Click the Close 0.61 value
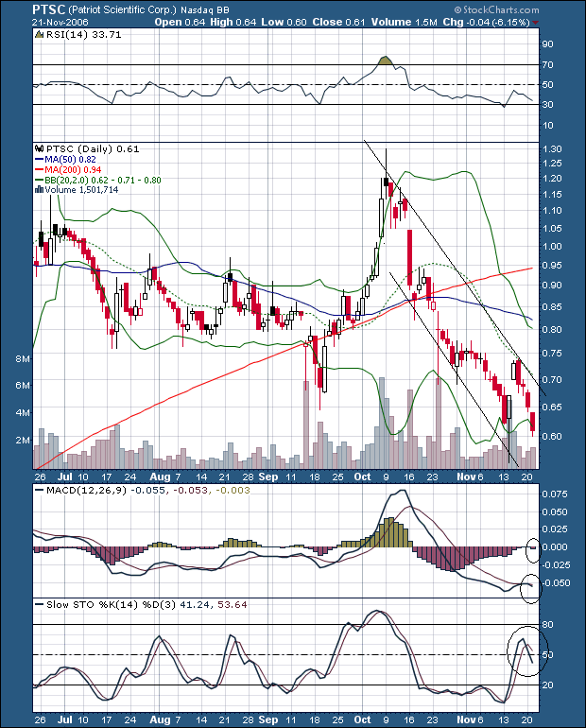This screenshot has height=728, width=586. point(338,22)
